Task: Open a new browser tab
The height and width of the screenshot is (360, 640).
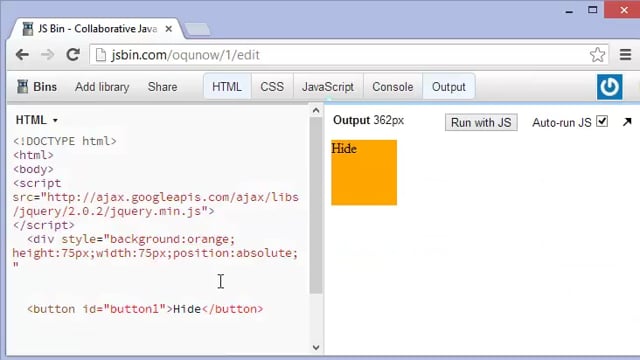Action: pos(198,29)
